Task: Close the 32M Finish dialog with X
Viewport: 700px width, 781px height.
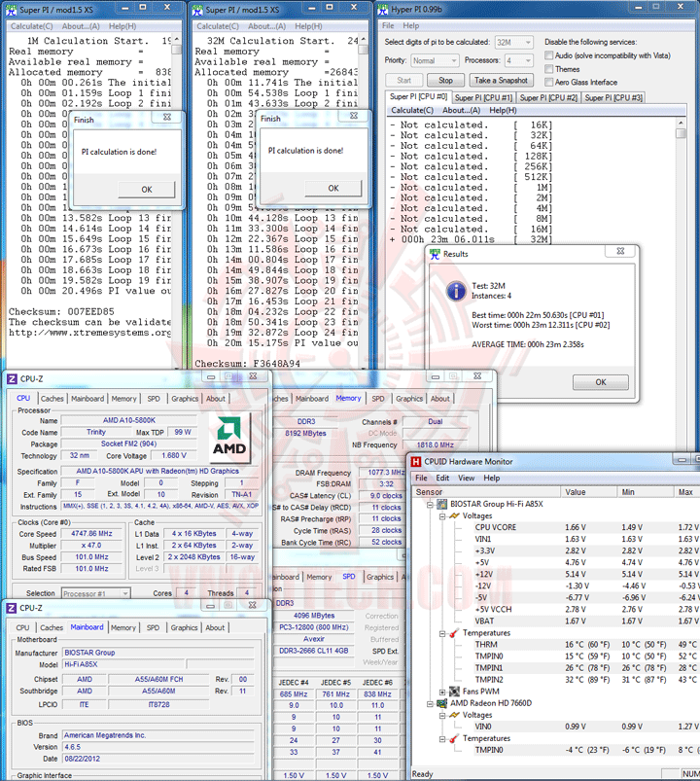Action: (354, 116)
